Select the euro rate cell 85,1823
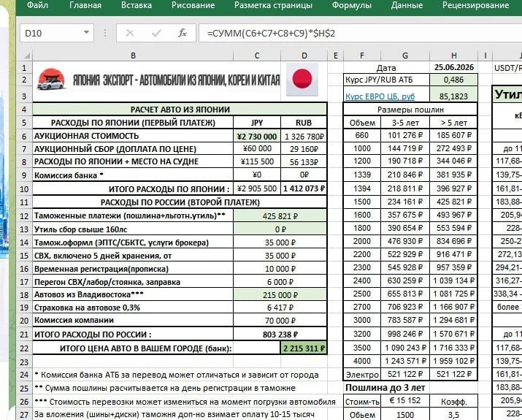 coord(454,96)
